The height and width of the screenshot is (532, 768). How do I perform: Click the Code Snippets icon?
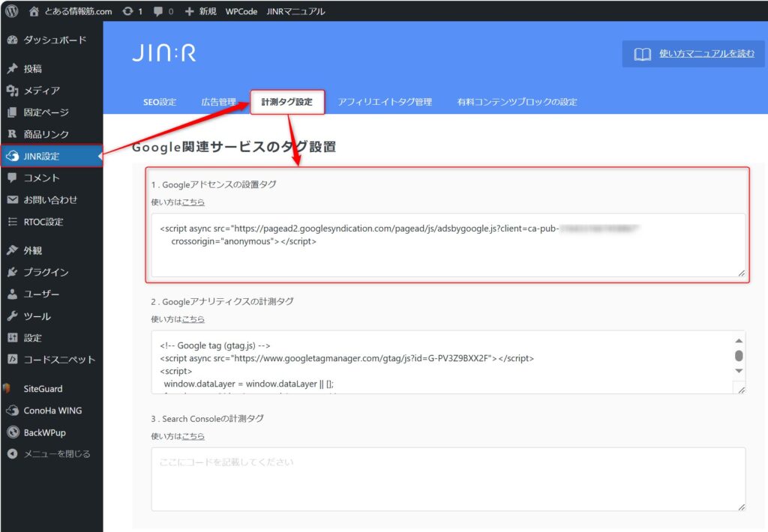(13, 359)
